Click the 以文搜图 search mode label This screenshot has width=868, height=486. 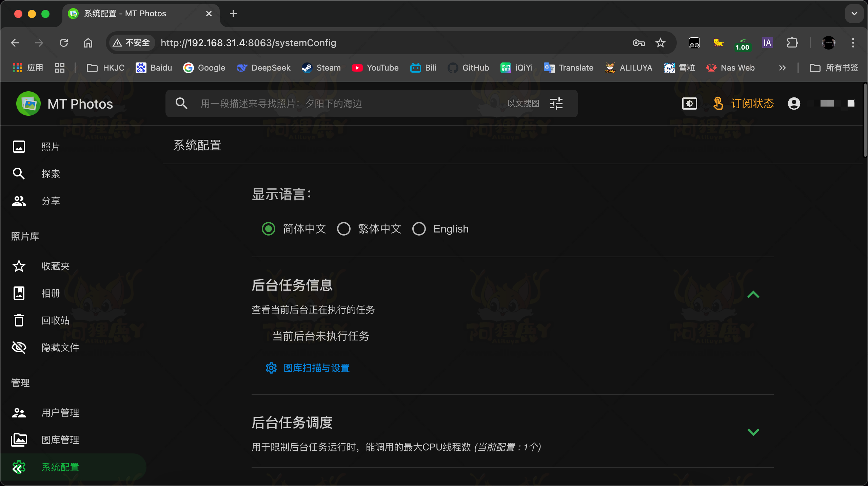pyautogui.click(x=523, y=104)
